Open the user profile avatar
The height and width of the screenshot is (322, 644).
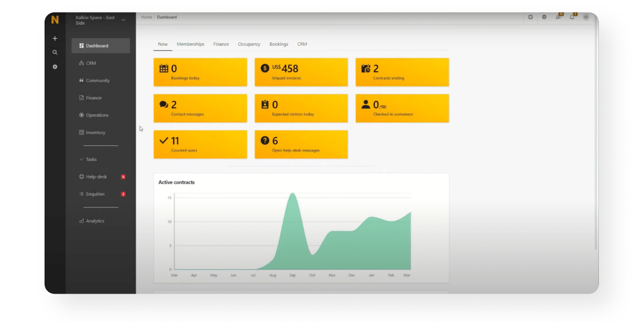[x=586, y=17]
